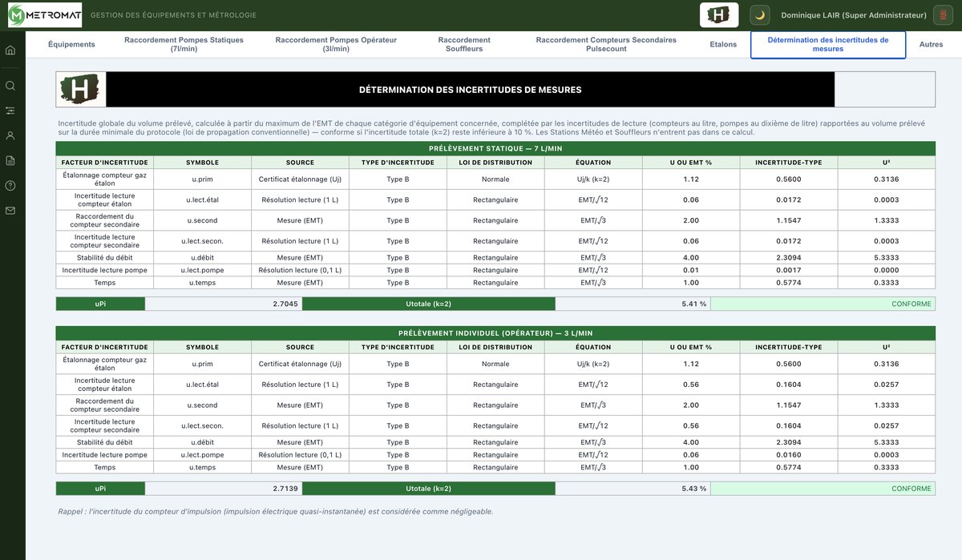Click the Metromat logo in header
This screenshot has width=962, height=560.
(x=44, y=14)
